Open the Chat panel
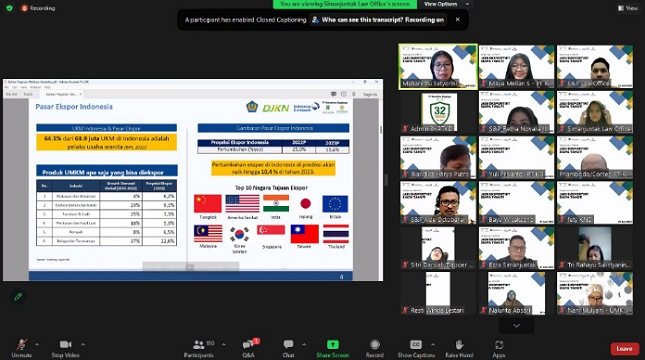The image size is (645, 360). click(288, 348)
